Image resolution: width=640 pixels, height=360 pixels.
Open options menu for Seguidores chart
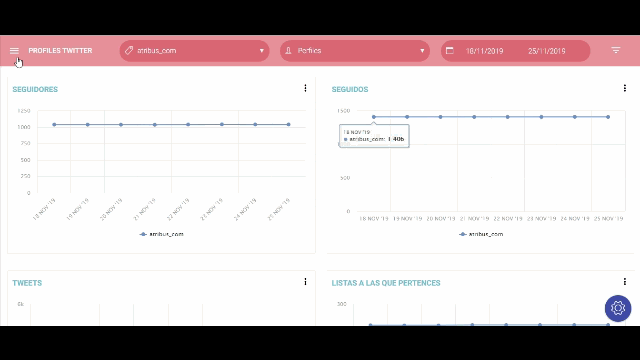click(x=305, y=88)
